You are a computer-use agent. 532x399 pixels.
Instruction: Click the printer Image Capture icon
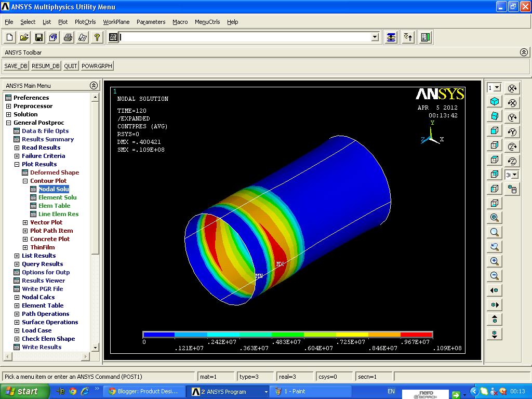[x=68, y=37]
